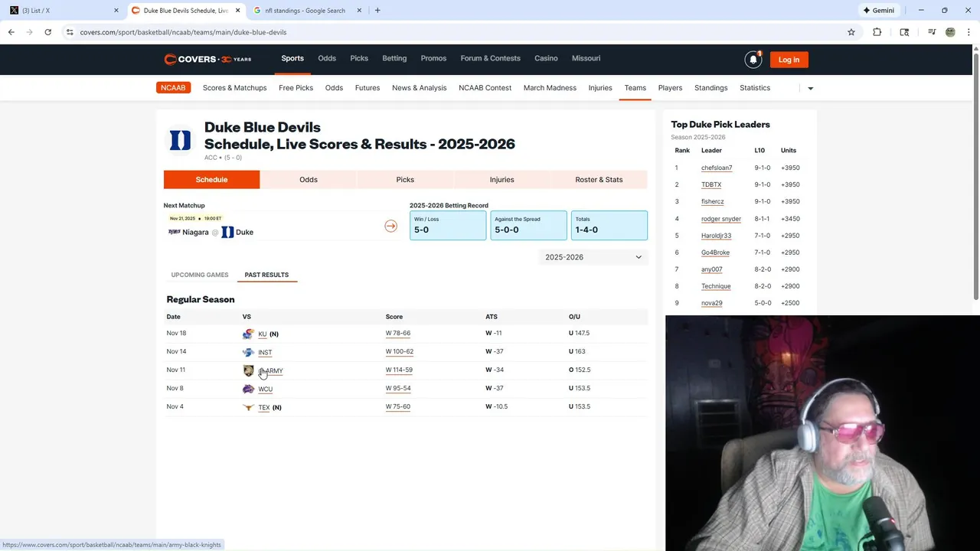Open a new tab with the plus icon

[x=377, y=11]
